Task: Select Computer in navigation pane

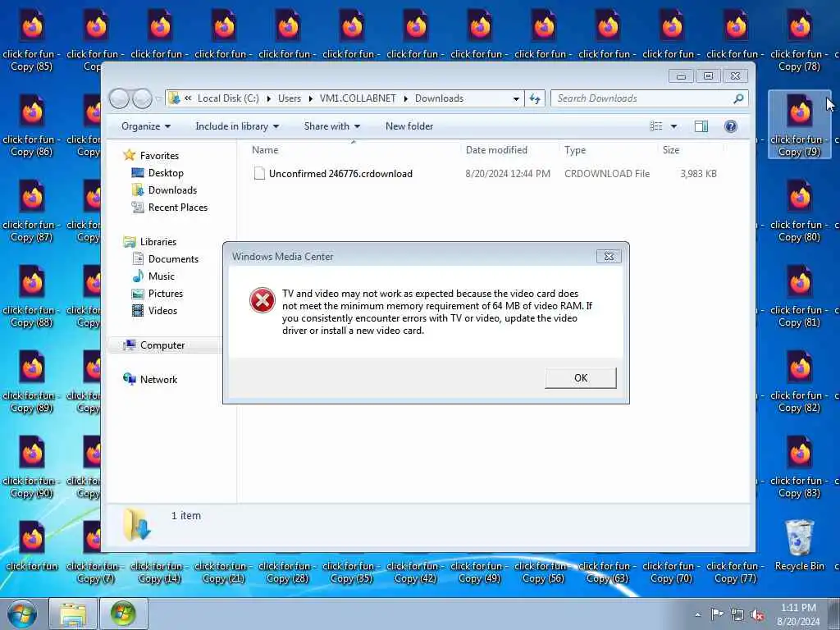Action: point(162,345)
